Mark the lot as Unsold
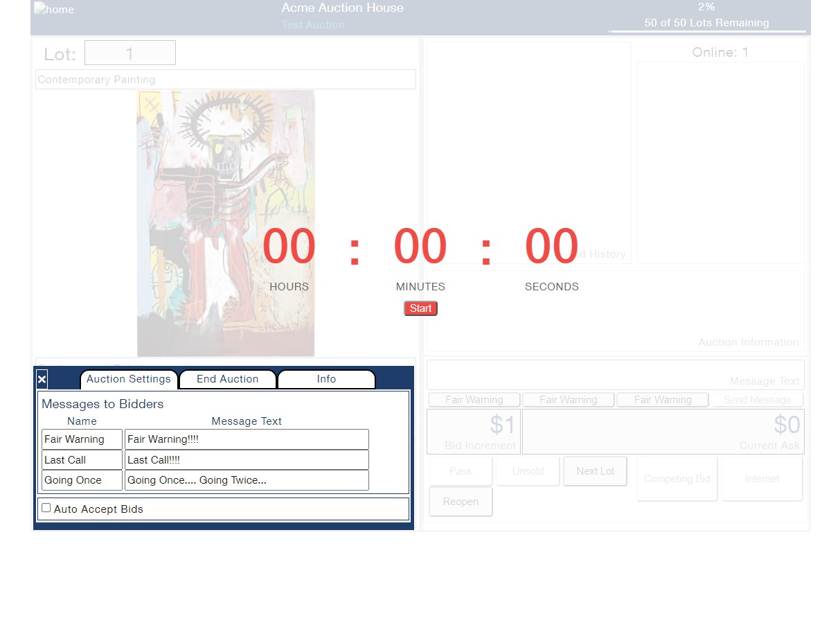 [x=528, y=471]
